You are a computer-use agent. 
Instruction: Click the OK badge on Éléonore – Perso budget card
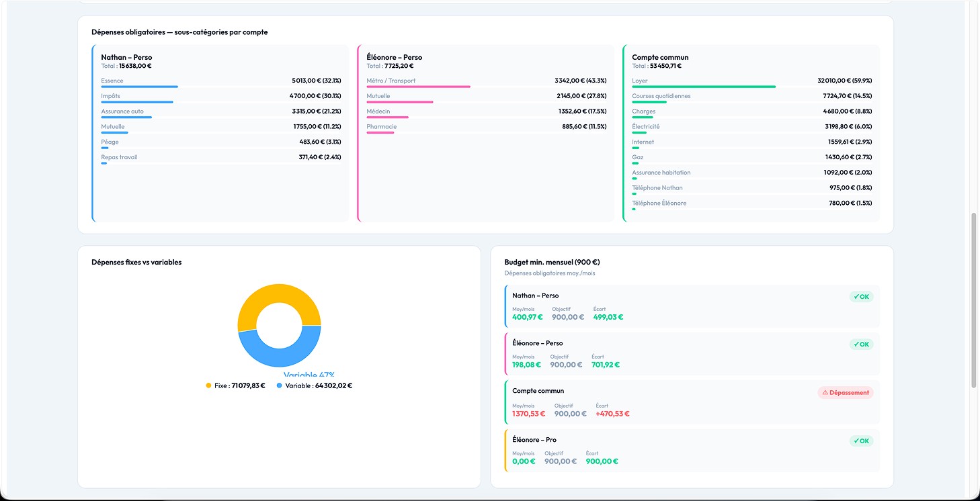(861, 345)
